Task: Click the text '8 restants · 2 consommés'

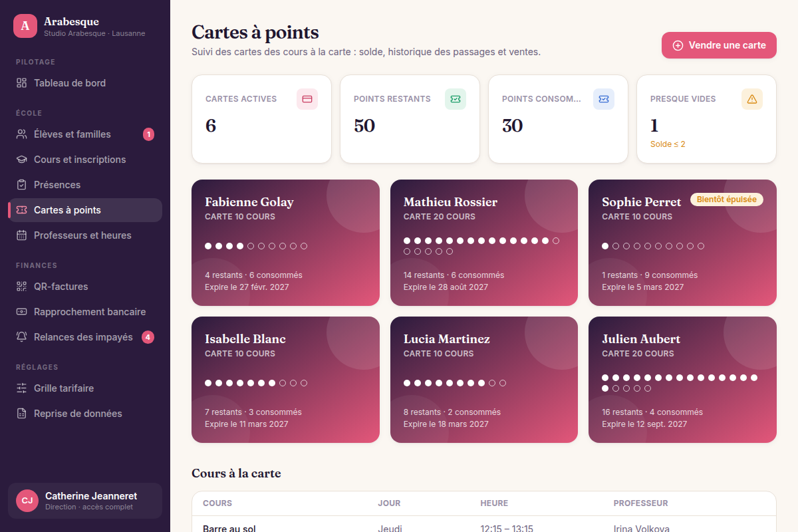Action: [452, 412]
